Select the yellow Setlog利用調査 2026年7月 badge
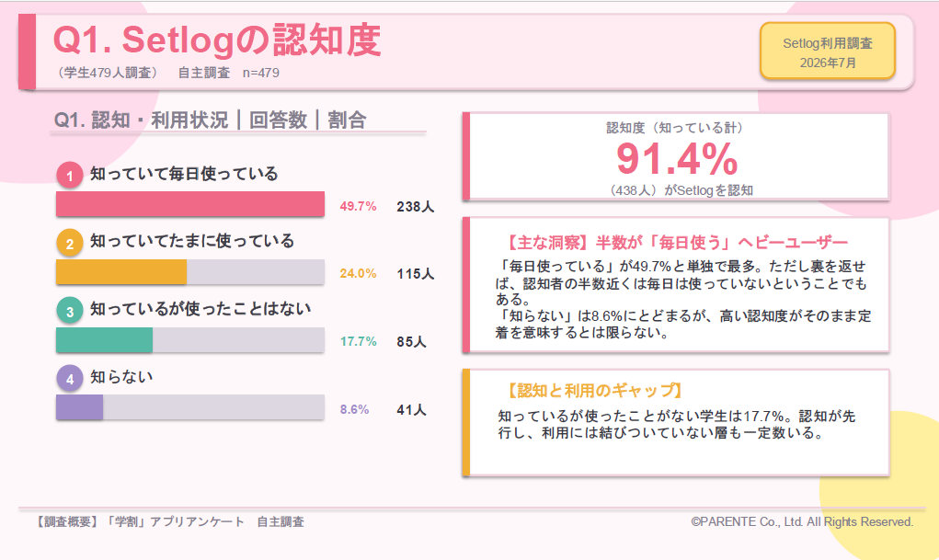This screenshot has height=560, width=939. coord(828,52)
